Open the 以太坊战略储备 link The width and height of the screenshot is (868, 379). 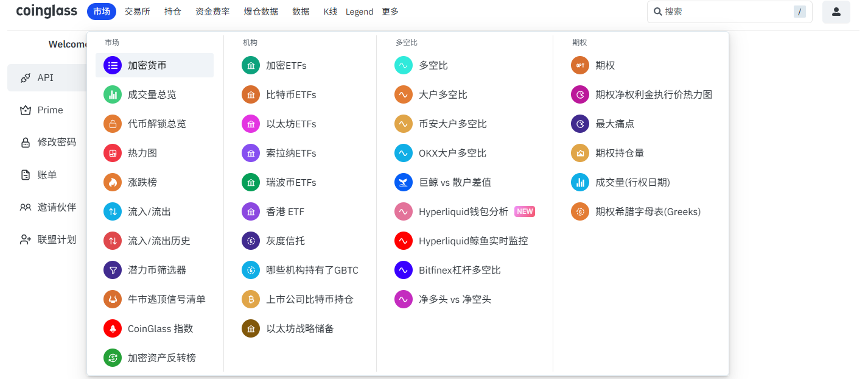[300, 328]
